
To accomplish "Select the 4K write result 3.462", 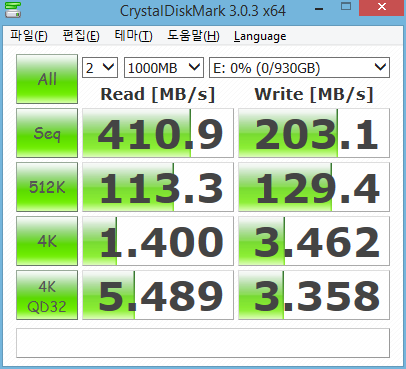I will [314, 241].
